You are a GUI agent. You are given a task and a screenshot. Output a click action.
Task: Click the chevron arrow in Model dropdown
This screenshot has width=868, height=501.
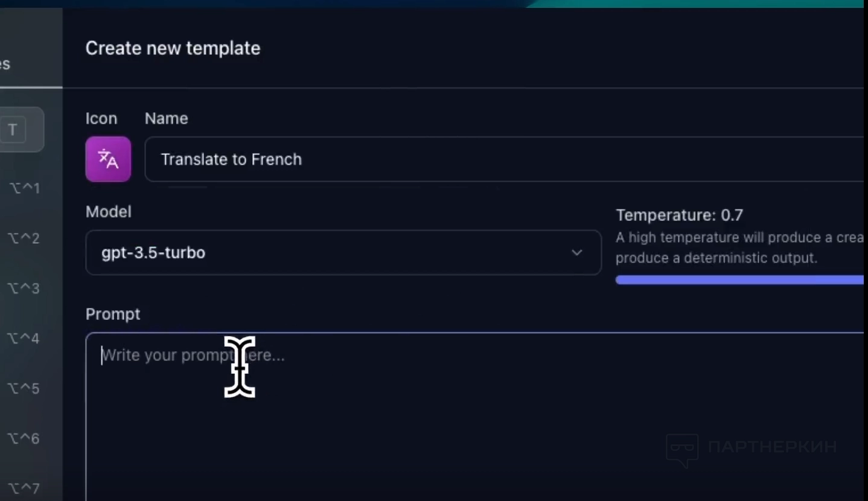coord(576,252)
